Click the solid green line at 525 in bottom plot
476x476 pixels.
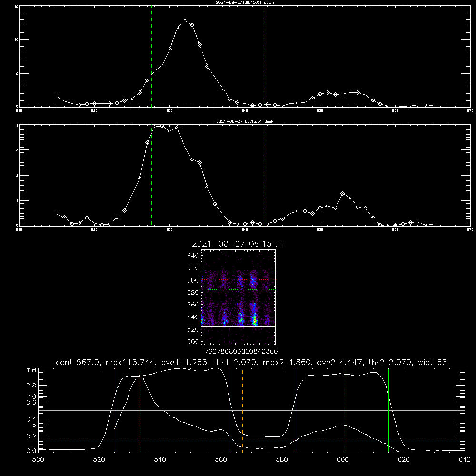tap(115, 410)
